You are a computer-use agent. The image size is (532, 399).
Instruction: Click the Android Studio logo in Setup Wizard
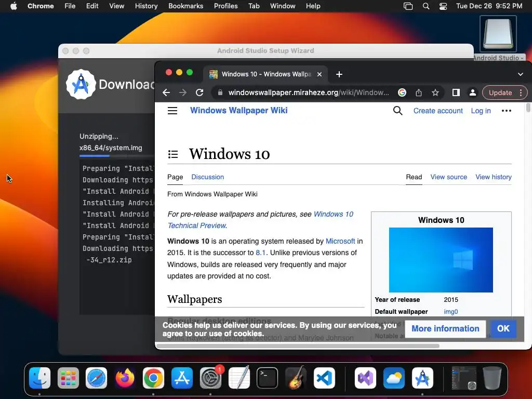(x=81, y=85)
